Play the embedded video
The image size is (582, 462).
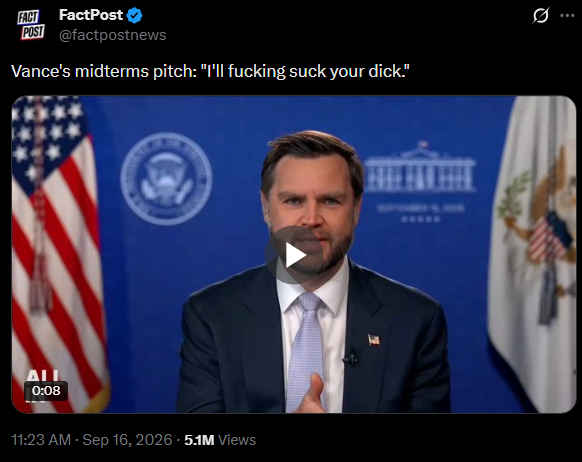(294, 255)
